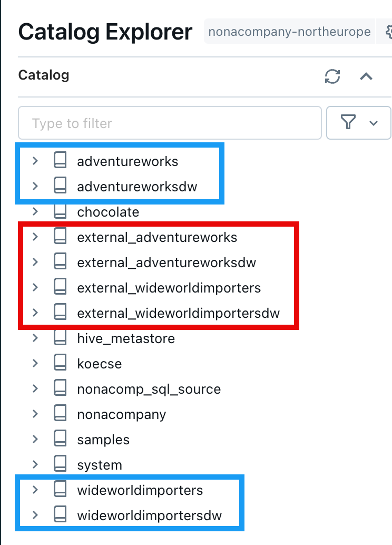Click the settings gear icon
Image resolution: width=392 pixels, height=545 pixels.
click(388, 32)
